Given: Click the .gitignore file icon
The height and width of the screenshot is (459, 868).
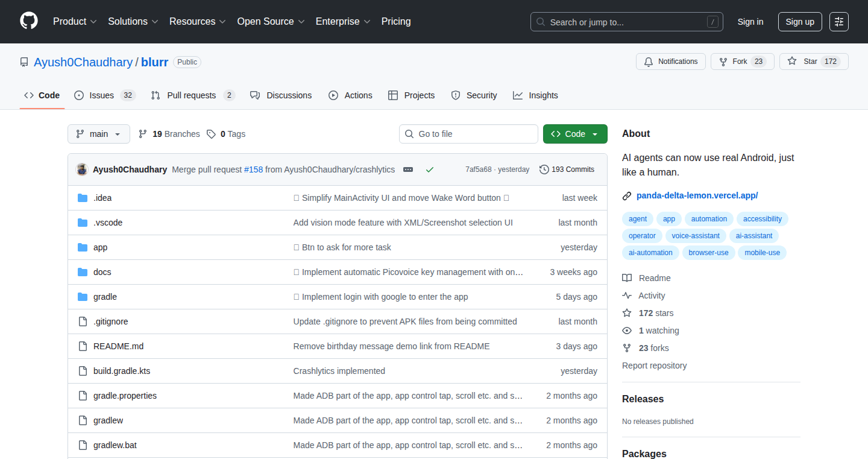Looking at the screenshot, I should coord(83,321).
